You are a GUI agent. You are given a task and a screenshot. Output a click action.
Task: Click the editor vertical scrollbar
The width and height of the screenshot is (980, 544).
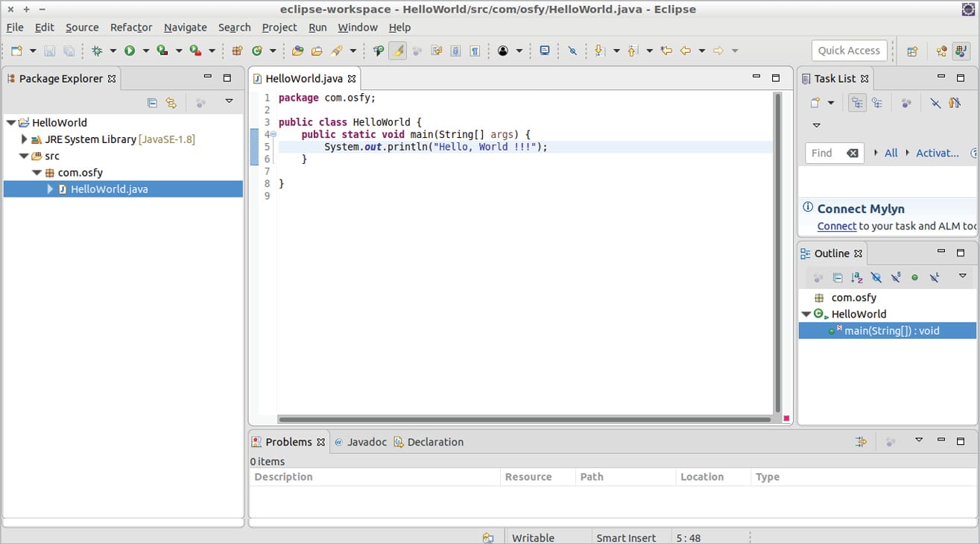(x=777, y=253)
